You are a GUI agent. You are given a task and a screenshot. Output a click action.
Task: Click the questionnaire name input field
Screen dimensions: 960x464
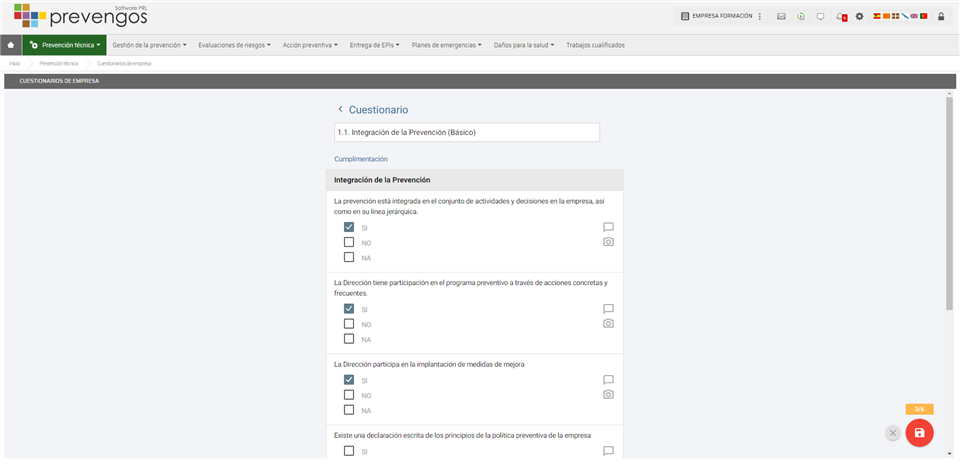(x=466, y=132)
